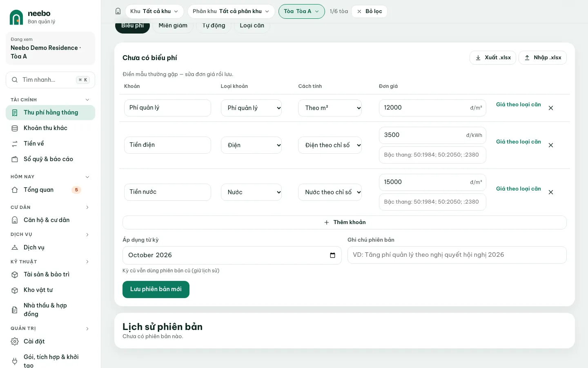Open the date picker calendar icon
588x368 pixels.
pos(332,255)
